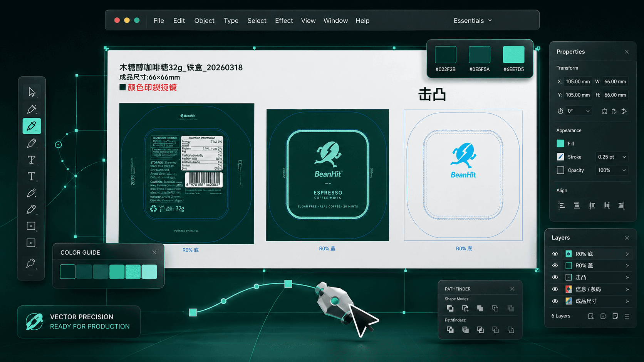Click the title 木糖醇咖啡糖32g_铁盒_20260318
The image size is (644, 362).
181,67
